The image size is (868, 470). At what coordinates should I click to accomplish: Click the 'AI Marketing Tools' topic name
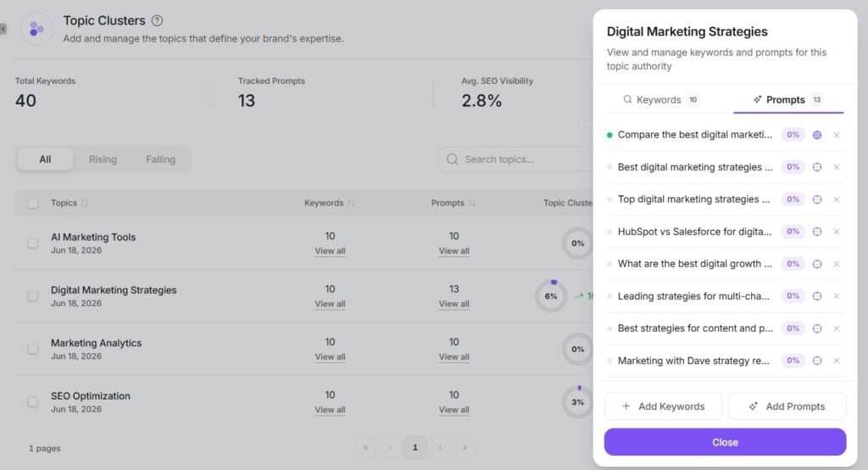[x=93, y=238]
